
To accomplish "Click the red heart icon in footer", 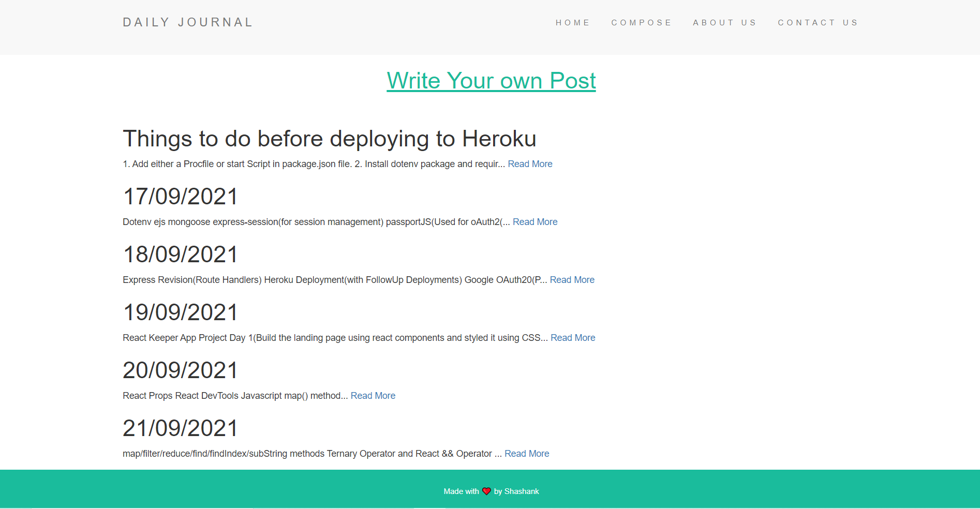I will pyautogui.click(x=486, y=491).
